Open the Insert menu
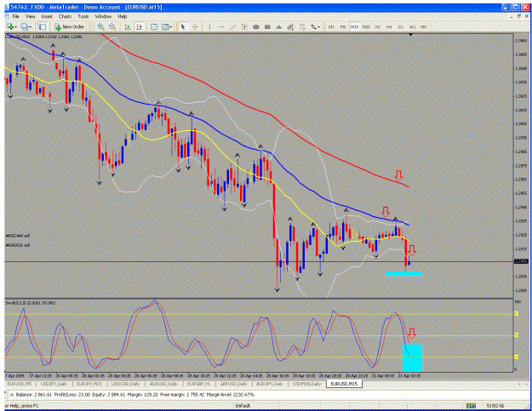This screenshot has height=411, width=532. point(47,16)
